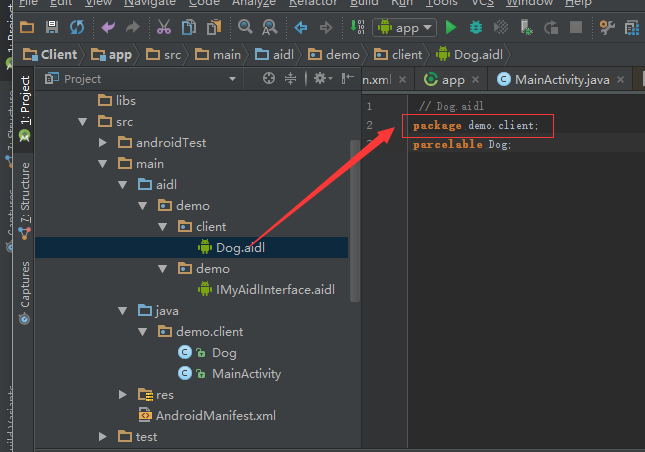Open the Project view type dropdown
Image resolution: width=645 pixels, height=452 pixels.
[x=232, y=79]
